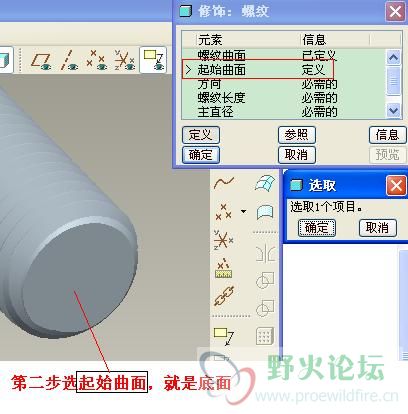Screen dimensions: 408x414
Task: Click scrollbar down arrow in element list
Action: [x=394, y=110]
